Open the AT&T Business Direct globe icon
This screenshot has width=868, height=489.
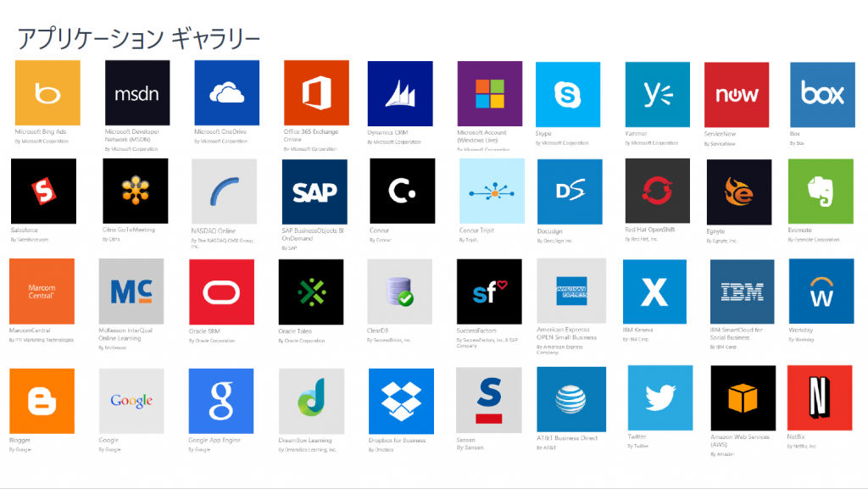(x=571, y=399)
